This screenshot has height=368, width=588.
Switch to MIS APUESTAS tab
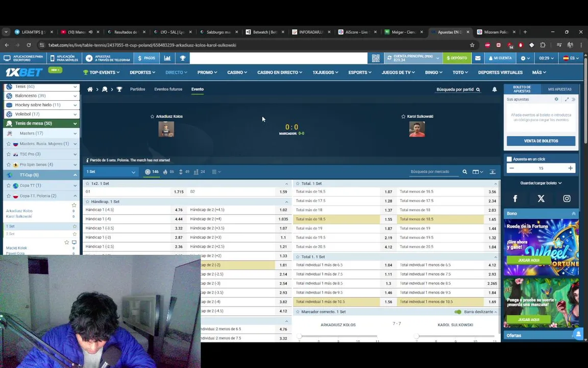[559, 89]
